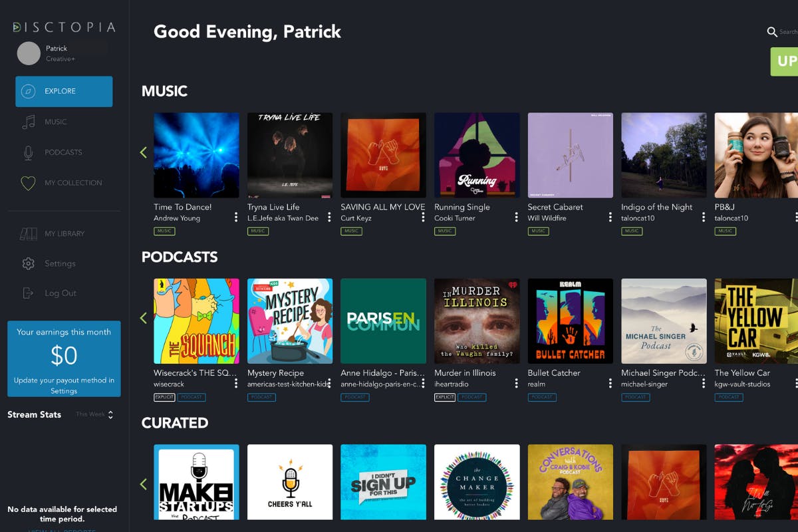Open the Tryna Live Life album cover
This screenshot has width=798, height=532.
click(290, 155)
